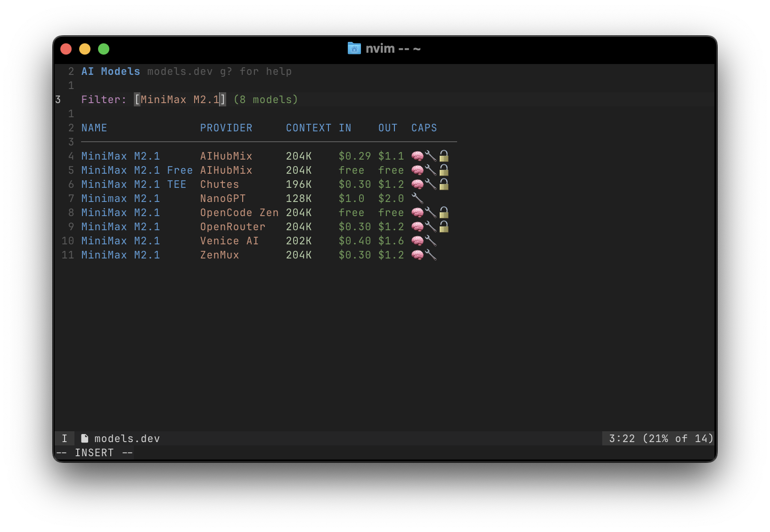770x532 pixels.
Task: Click the brain icon in the Chutes row
Action: pos(418,184)
